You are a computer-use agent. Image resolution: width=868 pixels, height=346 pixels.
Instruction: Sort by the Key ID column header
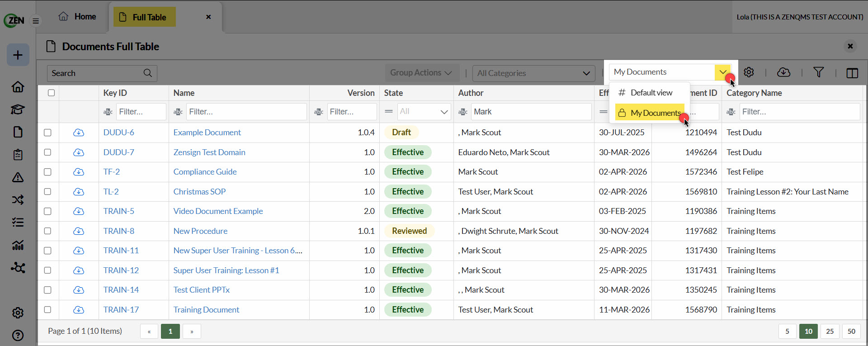(115, 93)
